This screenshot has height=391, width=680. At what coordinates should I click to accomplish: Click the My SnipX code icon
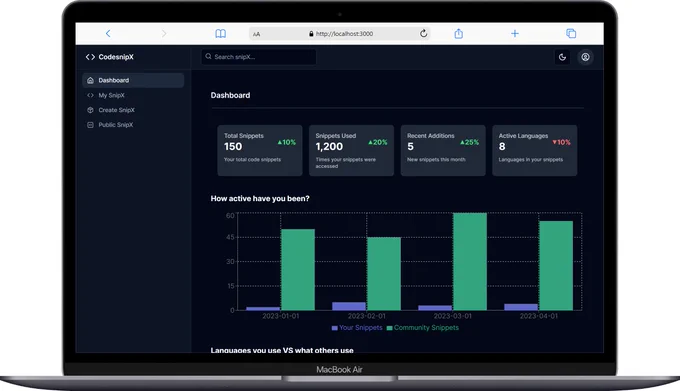coord(90,95)
